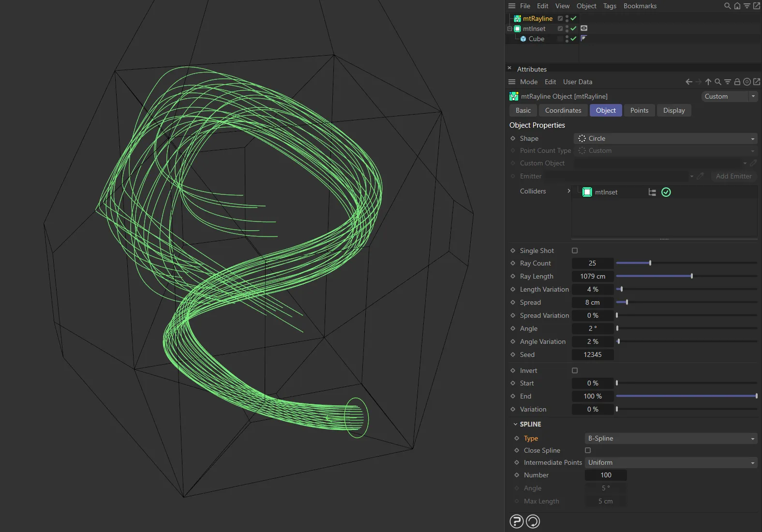The width and height of the screenshot is (762, 532).
Task: Click the Object Manager home icon
Action: tap(737, 6)
